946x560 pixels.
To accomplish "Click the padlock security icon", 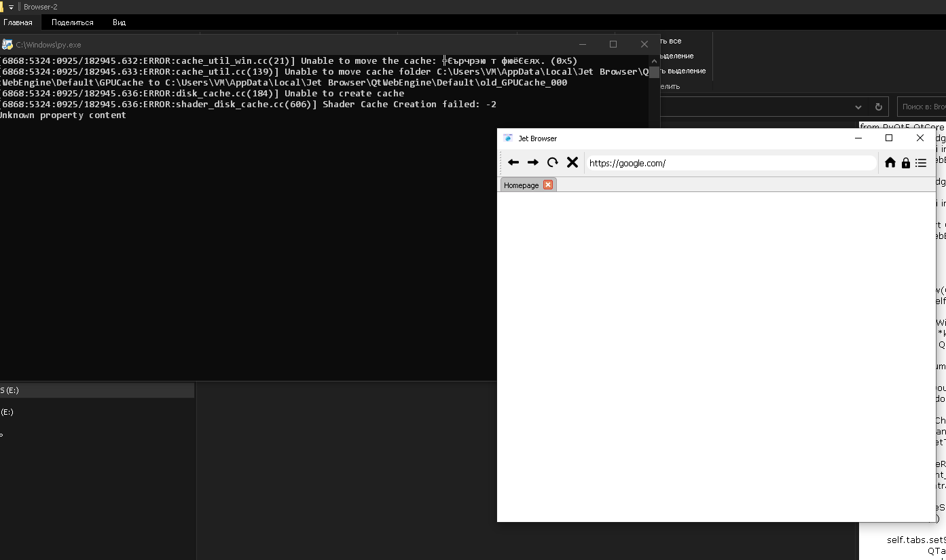I will coord(906,163).
